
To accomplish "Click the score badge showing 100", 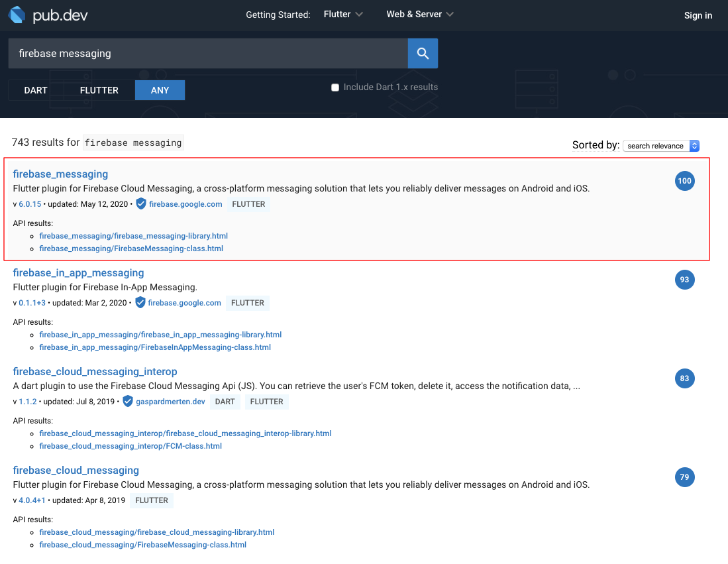I will point(684,181).
